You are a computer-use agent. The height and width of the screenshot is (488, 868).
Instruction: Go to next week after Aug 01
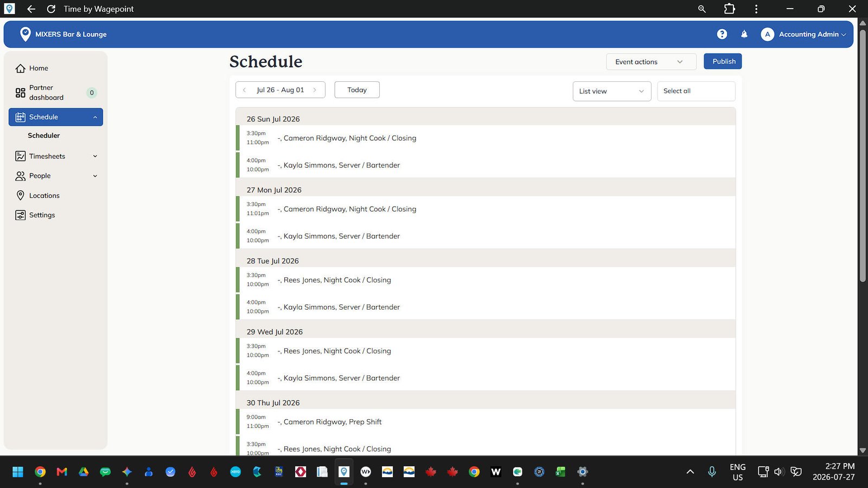(315, 90)
